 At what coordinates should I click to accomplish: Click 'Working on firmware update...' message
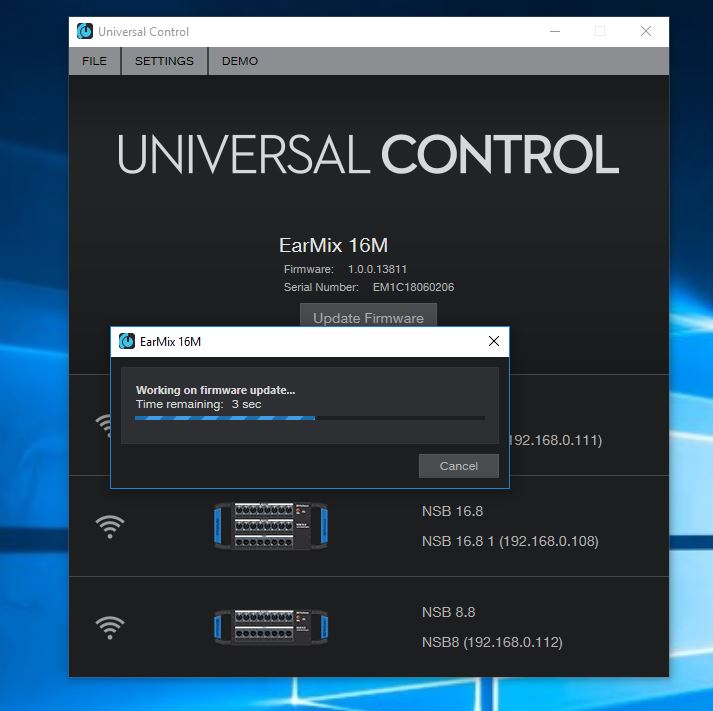coord(216,390)
